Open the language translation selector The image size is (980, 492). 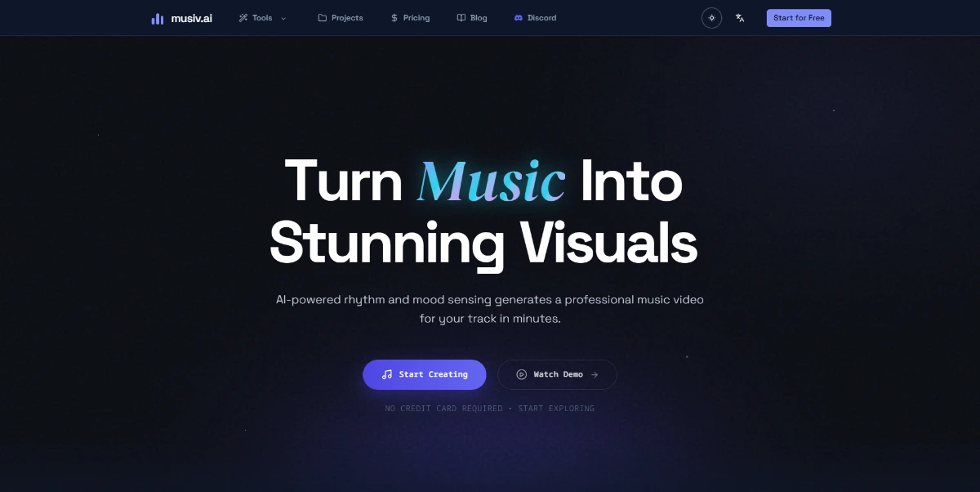click(x=740, y=18)
